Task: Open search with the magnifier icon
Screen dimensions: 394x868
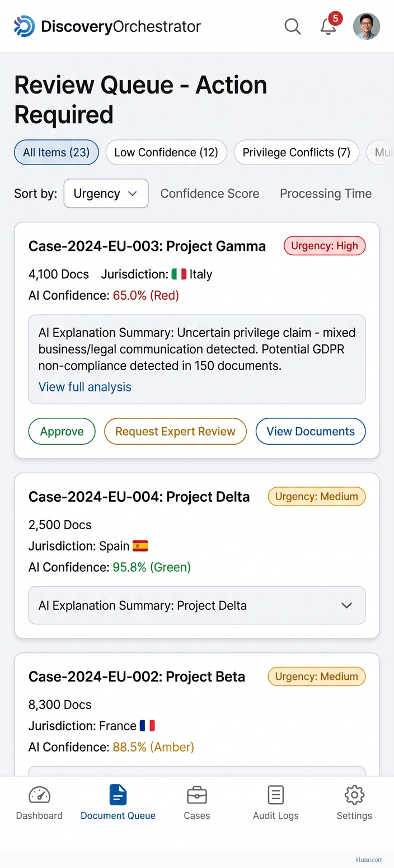Action: [x=292, y=26]
